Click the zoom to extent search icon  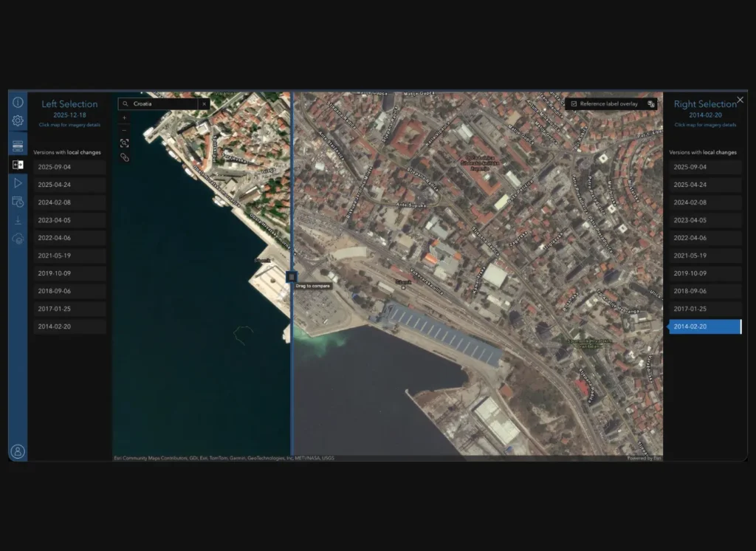[124, 143]
